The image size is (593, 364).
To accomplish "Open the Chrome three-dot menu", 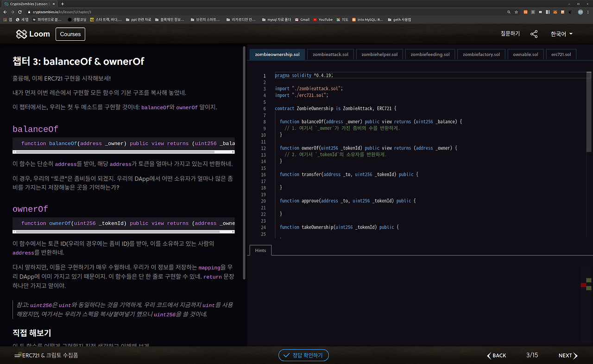I will coord(588,12).
